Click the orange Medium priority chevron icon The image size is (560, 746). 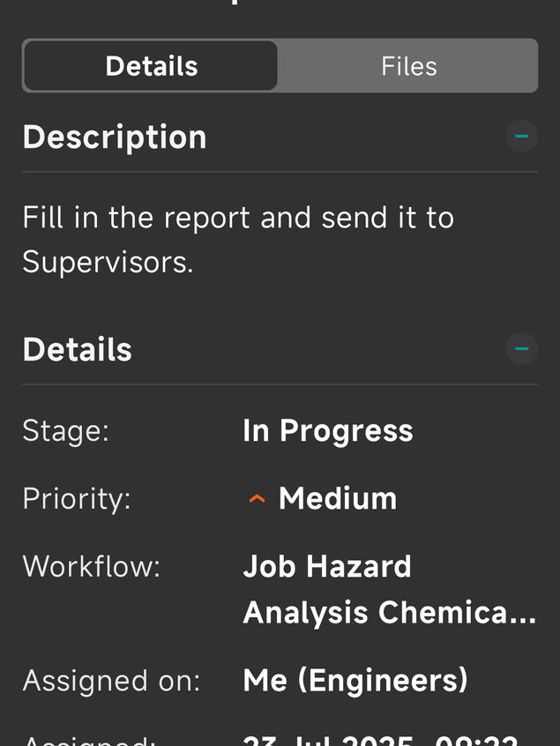tap(257, 499)
